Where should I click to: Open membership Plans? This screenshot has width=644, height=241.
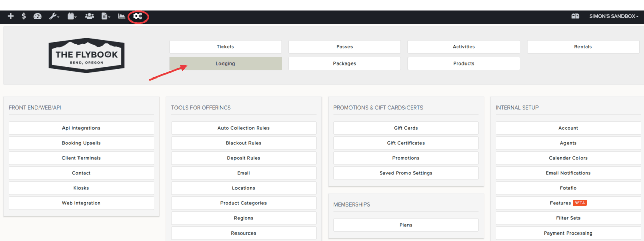406,225
